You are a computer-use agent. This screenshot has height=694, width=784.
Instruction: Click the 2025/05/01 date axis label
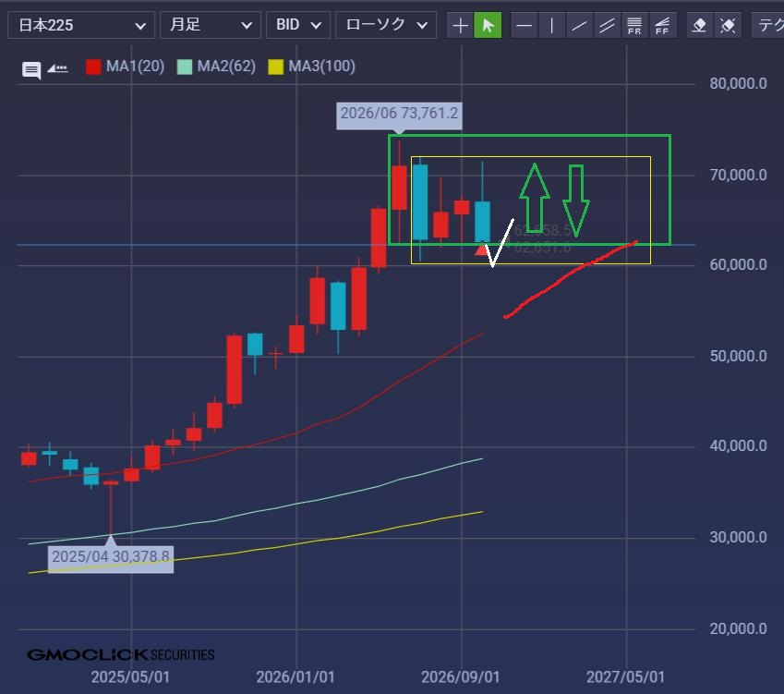click(130, 677)
